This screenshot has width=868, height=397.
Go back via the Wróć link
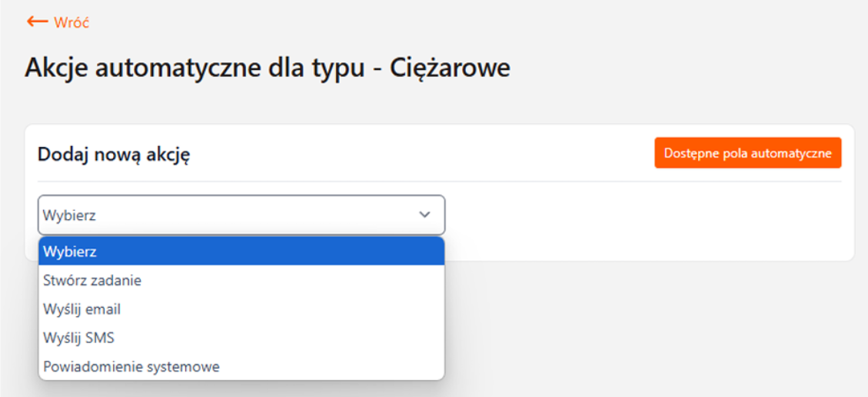click(x=72, y=22)
